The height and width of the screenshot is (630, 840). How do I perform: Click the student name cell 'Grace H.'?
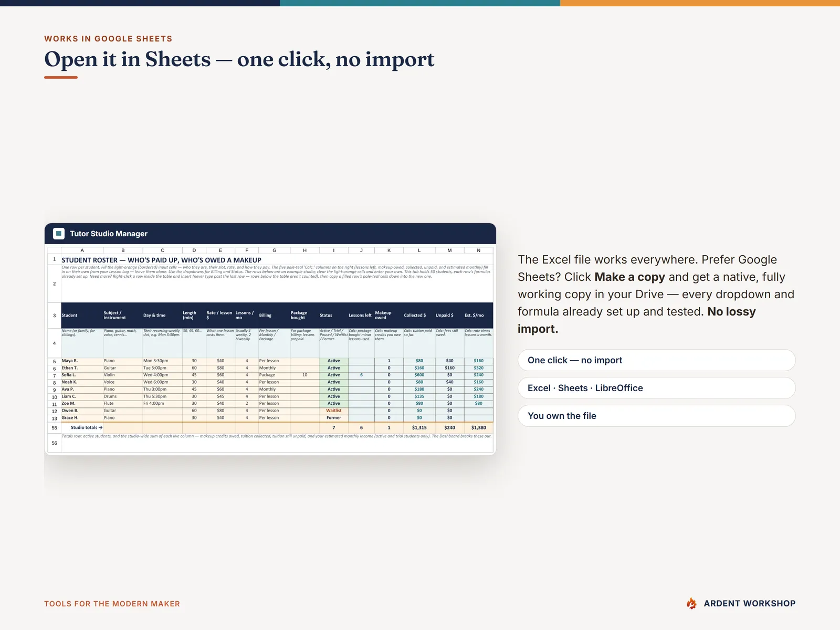pyautogui.click(x=82, y=418)
